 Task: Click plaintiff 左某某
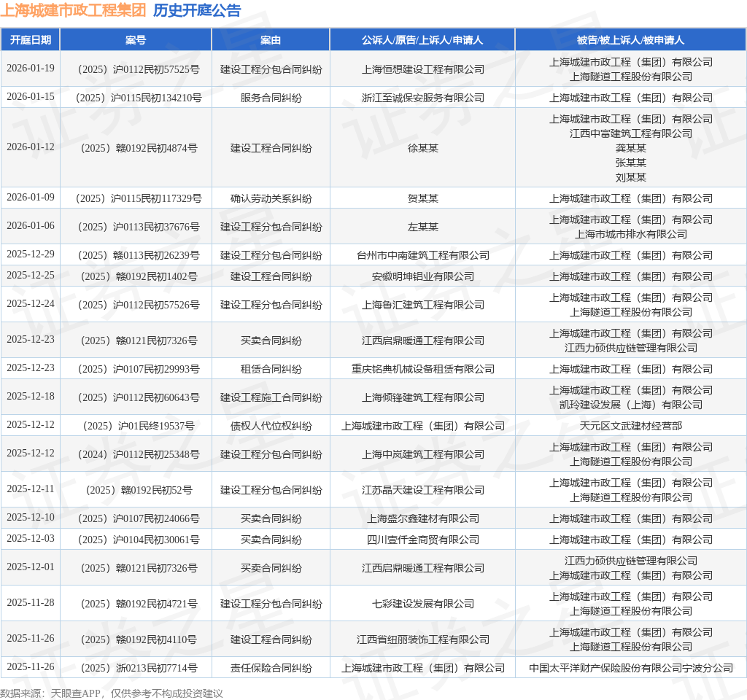pos(422,227)
